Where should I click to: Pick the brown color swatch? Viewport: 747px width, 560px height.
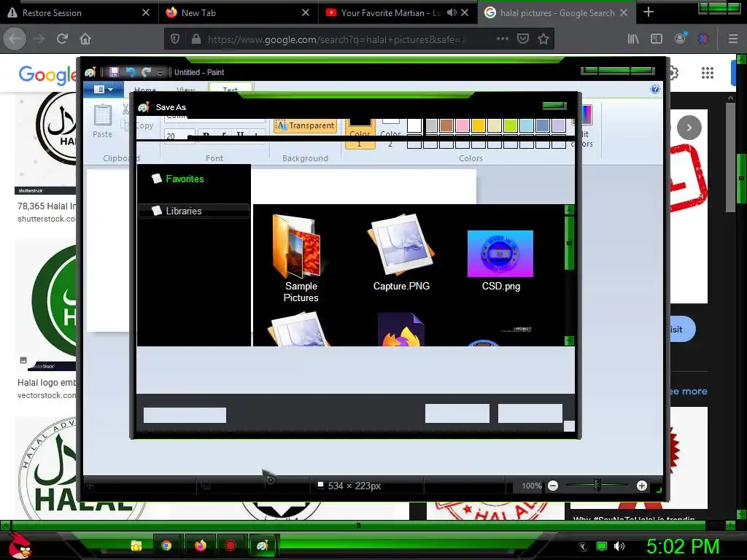[446, 125]
